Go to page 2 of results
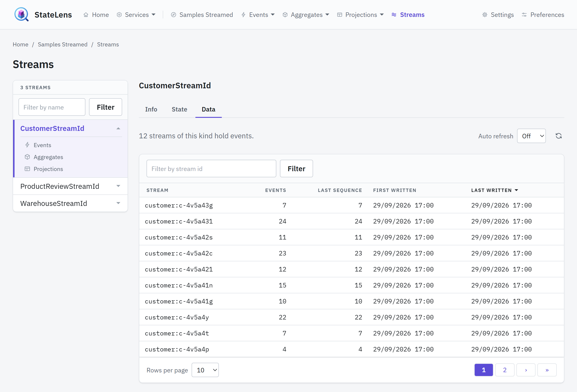 coord(505,370)
